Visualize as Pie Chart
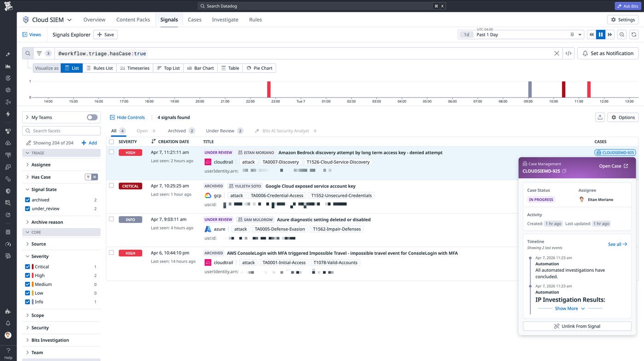 (x=259, y=68)
